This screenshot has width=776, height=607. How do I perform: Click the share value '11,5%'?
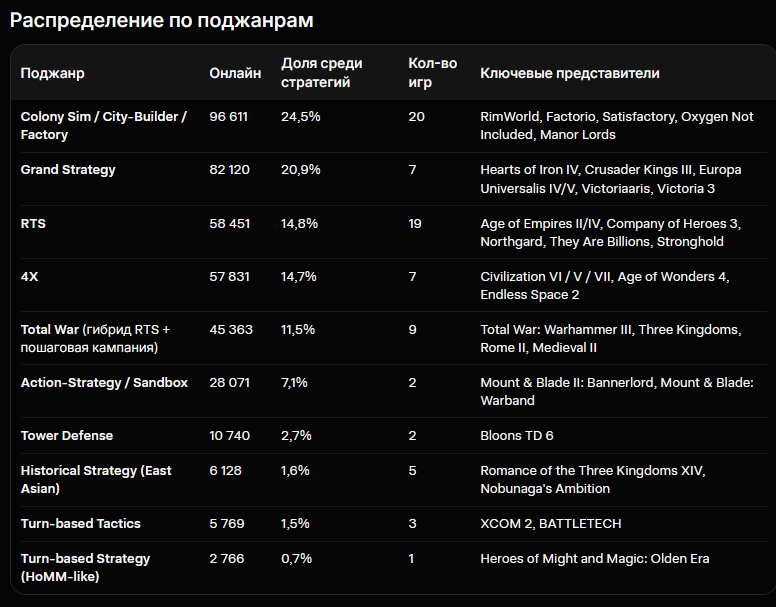pyautogui.click(x=297, y=329)
